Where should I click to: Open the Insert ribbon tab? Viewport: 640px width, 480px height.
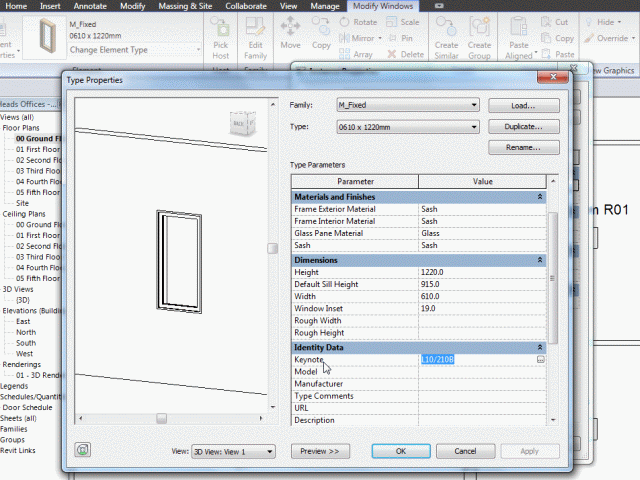pyautogui.click(x=50, y=6)
